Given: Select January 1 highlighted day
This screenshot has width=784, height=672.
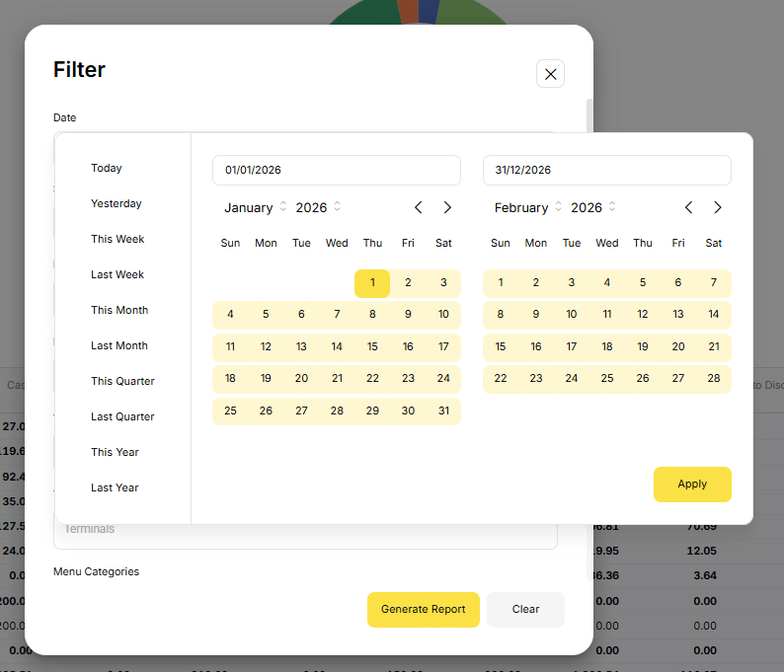Looking at the screenshot, I should point(372,283).
